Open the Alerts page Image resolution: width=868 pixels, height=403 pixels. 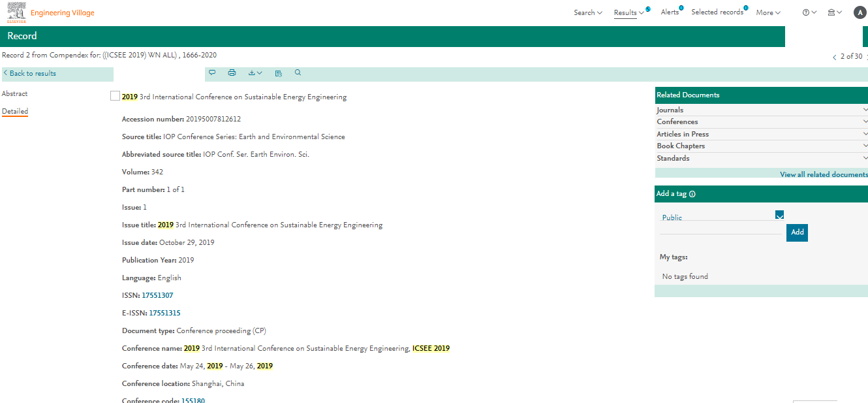point(670,12)
